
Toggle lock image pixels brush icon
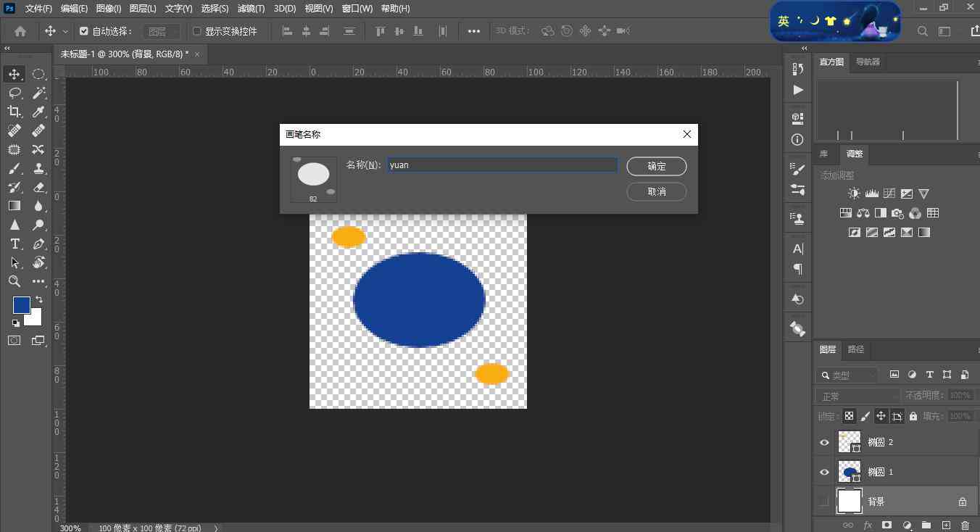(865, 416)
